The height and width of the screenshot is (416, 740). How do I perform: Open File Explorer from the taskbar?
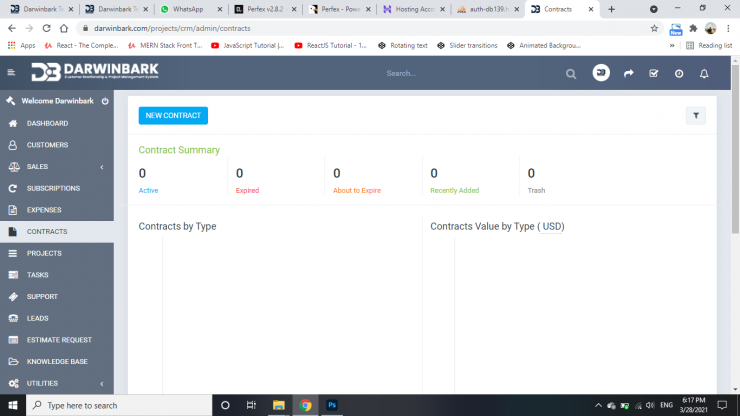coord(278,405)
